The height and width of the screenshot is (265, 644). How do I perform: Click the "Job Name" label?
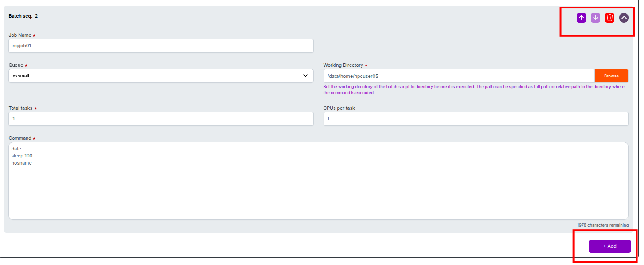20,35
